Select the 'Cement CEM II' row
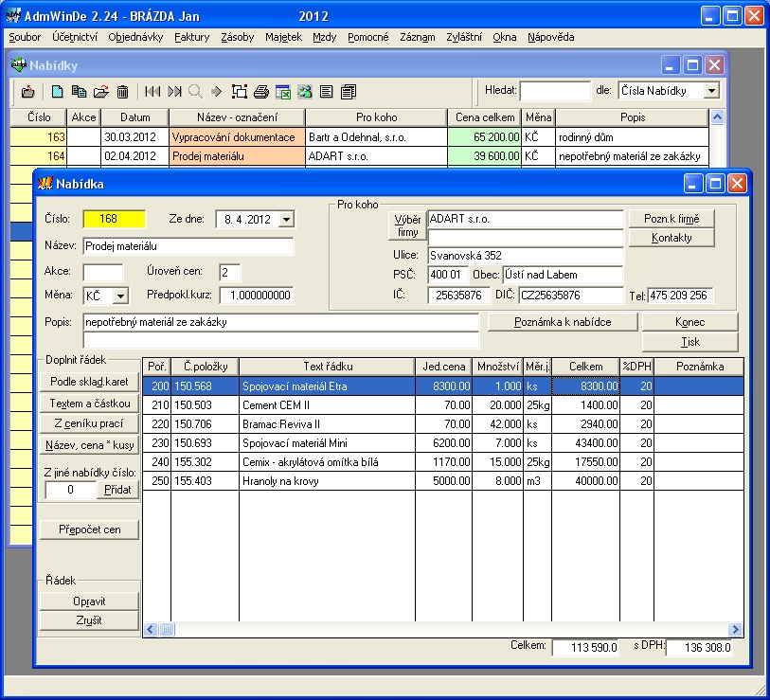770x700 pixels. pyautogui.click(x=443, y=405)
